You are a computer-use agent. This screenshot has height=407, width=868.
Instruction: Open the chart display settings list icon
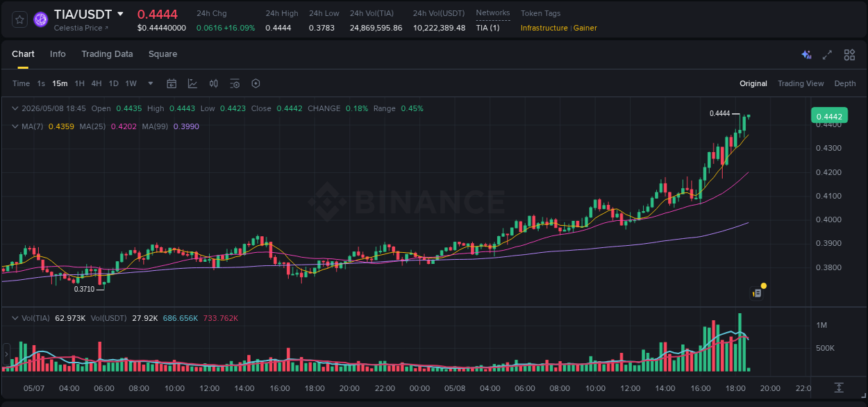point(235,83)
